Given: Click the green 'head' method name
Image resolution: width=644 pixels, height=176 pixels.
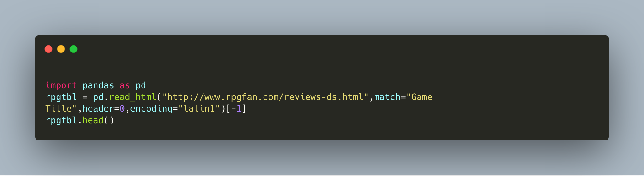Looking at the screenshot, I should tap(93, 120).
